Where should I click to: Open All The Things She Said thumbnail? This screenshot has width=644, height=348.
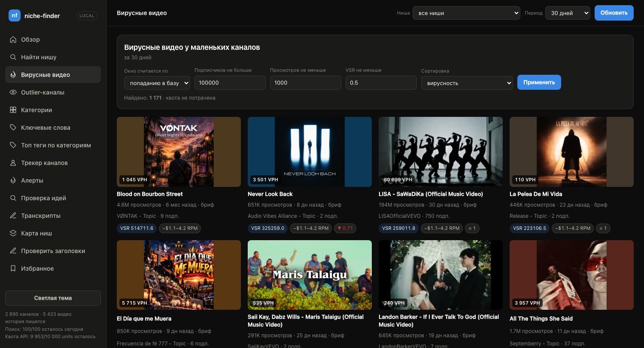pos(571,275)
